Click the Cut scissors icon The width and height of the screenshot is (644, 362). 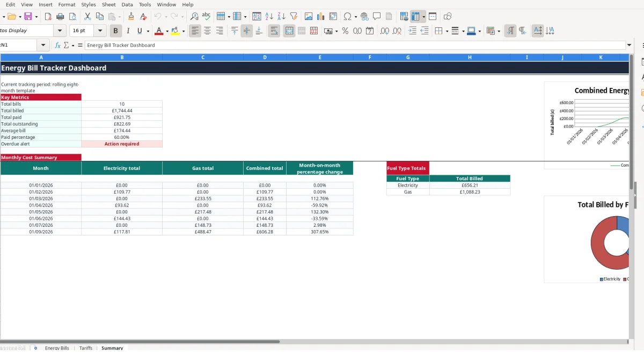click(87, 17)
